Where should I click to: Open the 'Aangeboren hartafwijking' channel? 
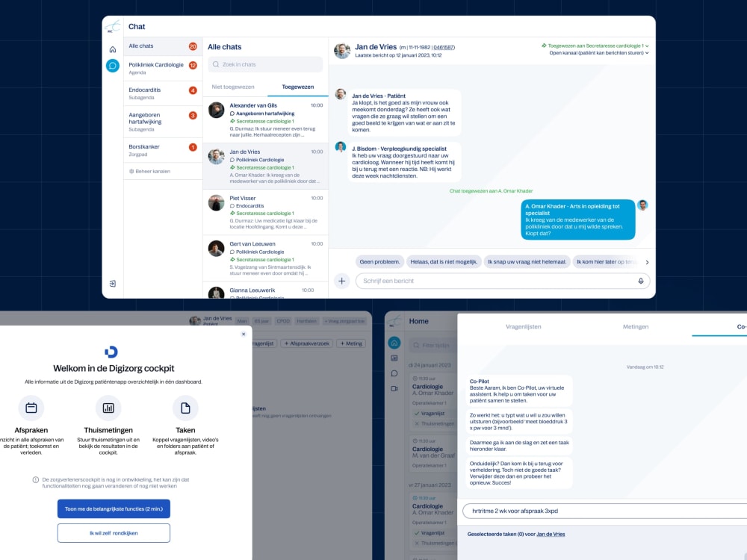[163, 122]
